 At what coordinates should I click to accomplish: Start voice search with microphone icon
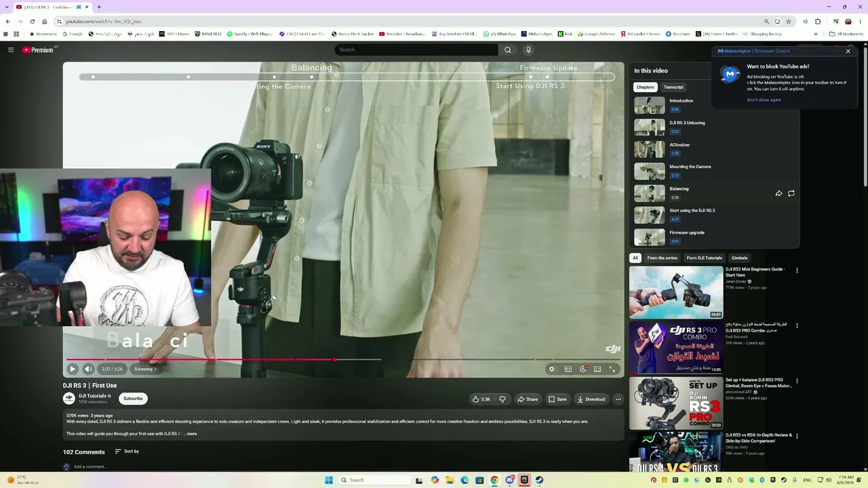pos(528,49)
